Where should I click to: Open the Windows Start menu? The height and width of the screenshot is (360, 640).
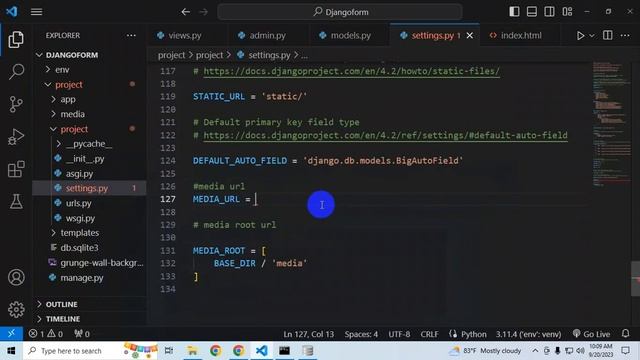11,351
